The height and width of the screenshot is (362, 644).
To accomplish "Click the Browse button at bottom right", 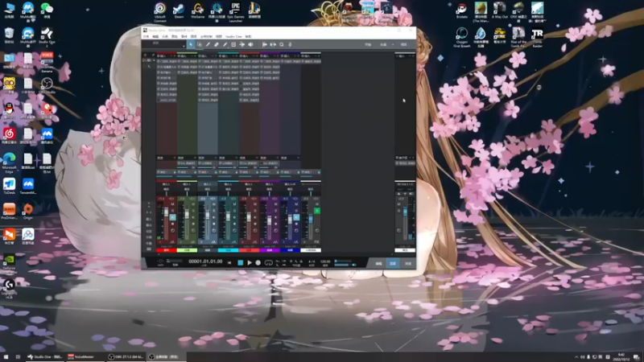I will click(408, 263).
